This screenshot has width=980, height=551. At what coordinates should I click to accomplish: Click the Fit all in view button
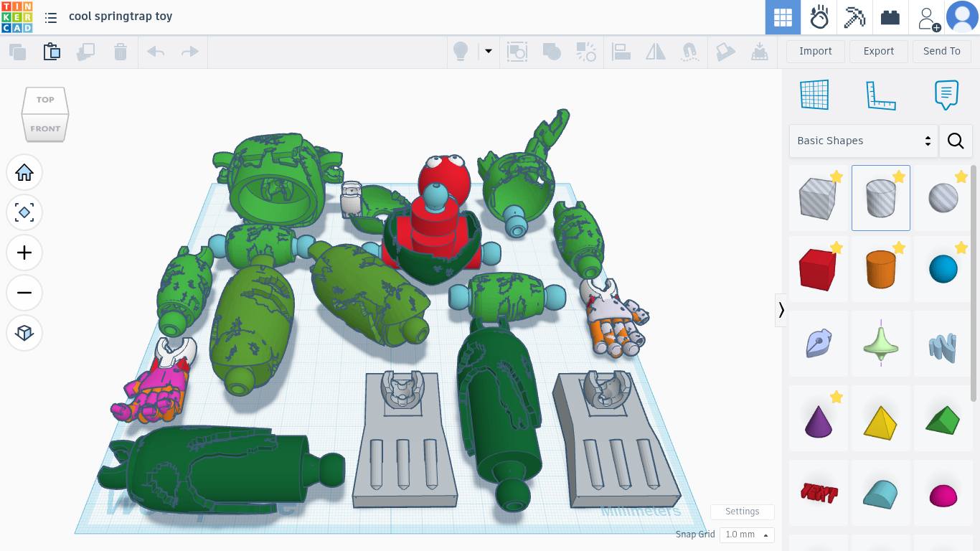coord(24,212)
